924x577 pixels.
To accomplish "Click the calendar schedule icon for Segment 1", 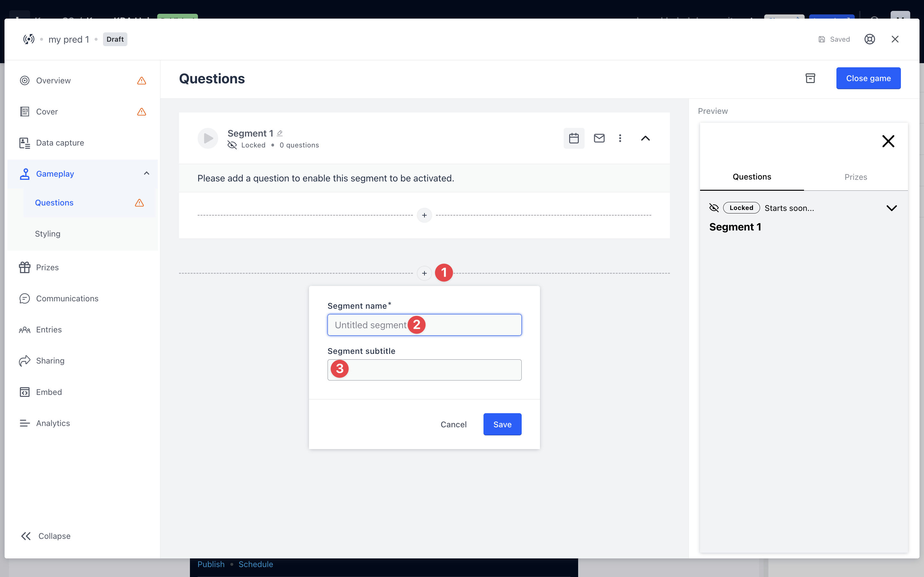I will (574, 138).
